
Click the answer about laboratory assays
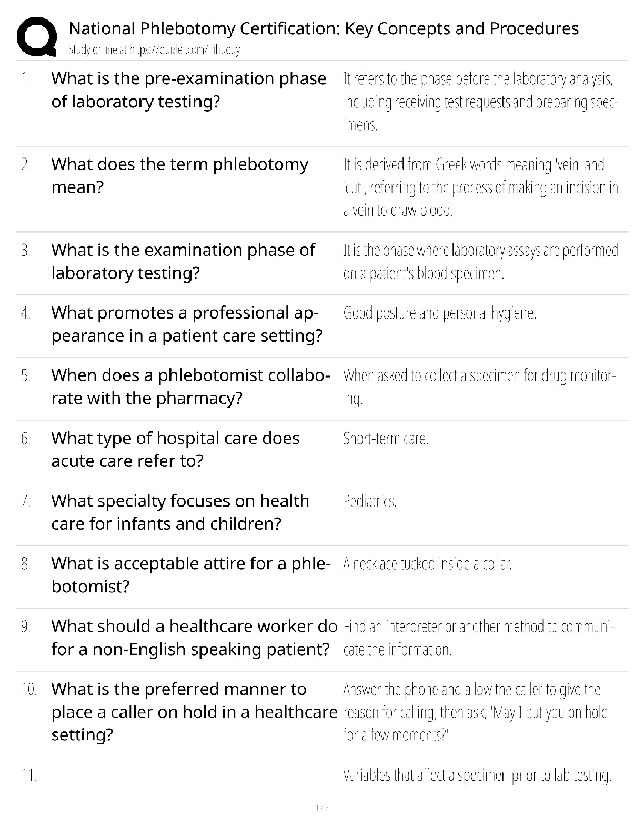(480, 261)
